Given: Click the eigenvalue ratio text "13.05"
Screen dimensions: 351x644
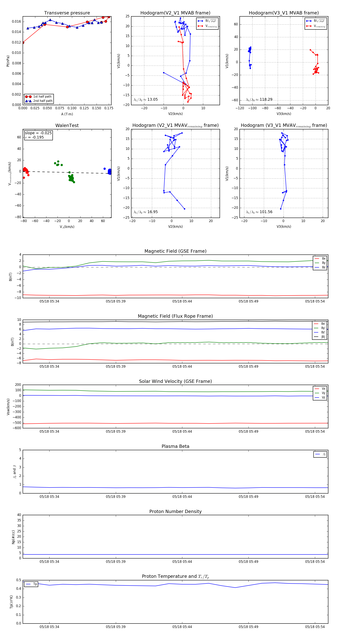Looking at the screenshot, I should point(152,100).
